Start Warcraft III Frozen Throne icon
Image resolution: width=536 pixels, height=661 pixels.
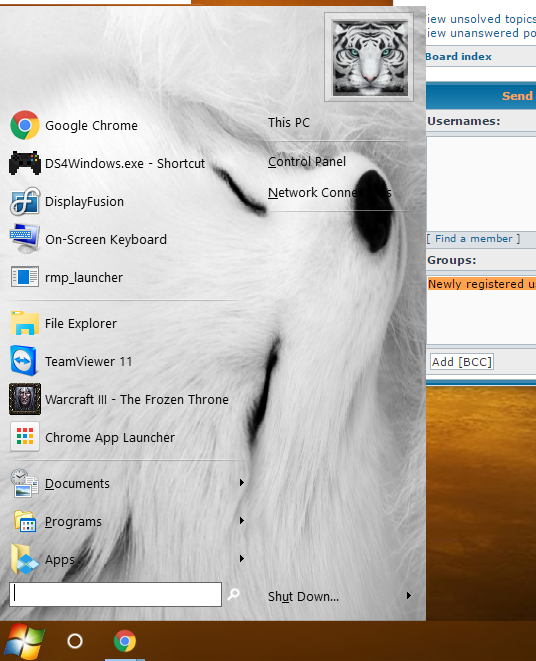click(25, 399)
